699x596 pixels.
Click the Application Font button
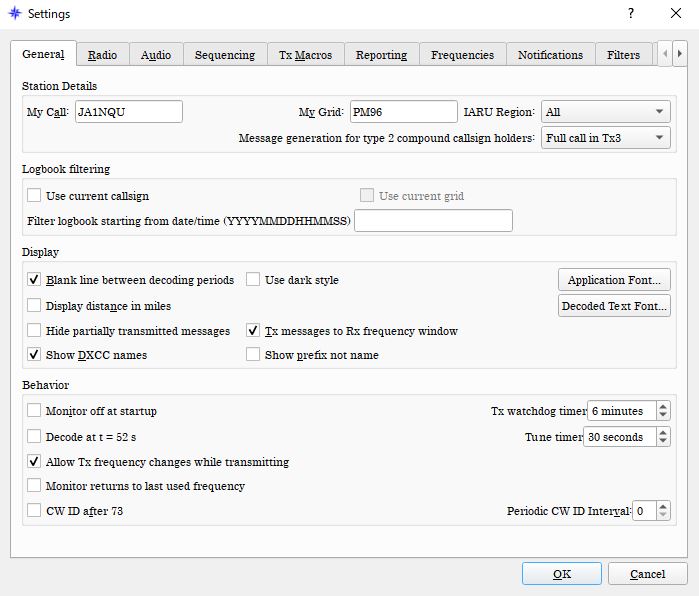(613, 280)
